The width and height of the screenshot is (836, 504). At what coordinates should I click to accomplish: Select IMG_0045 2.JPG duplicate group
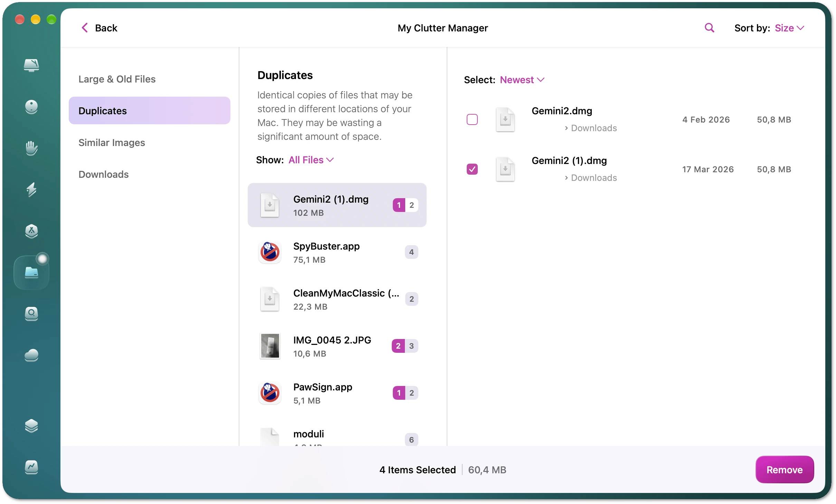pyautogui.click(x=337, y=346)
